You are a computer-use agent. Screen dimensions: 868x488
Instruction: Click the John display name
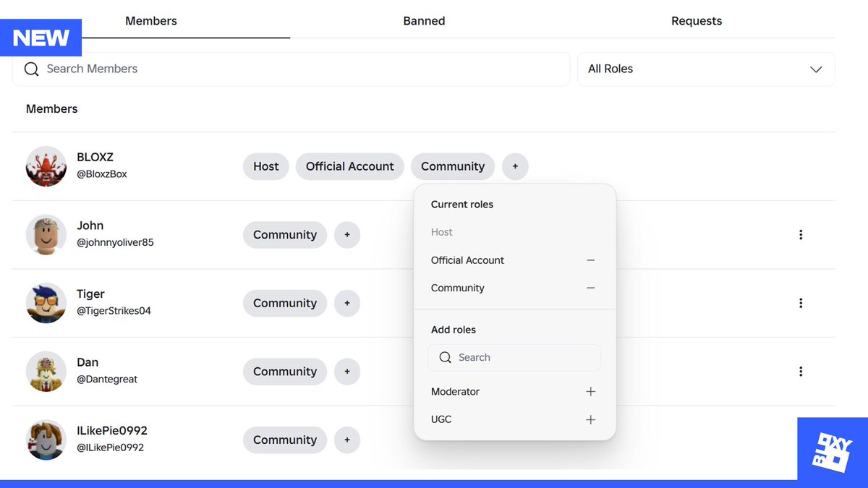click(x=90, y=226)
